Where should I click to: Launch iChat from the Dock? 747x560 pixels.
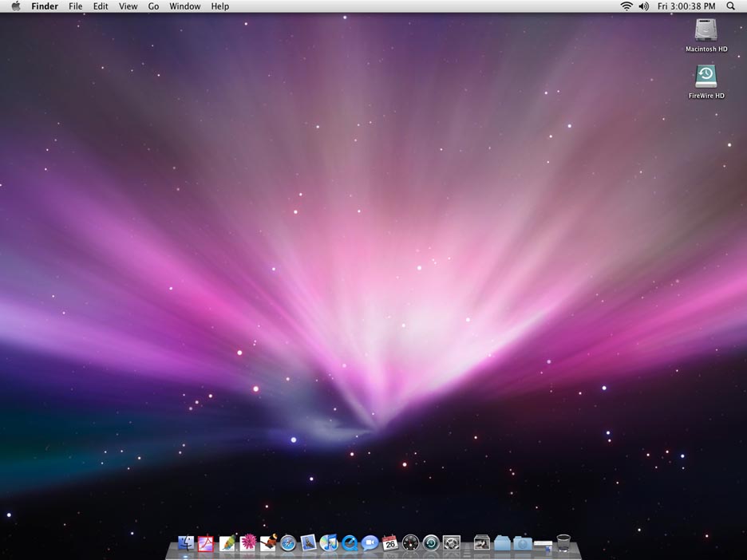(370, 543)
